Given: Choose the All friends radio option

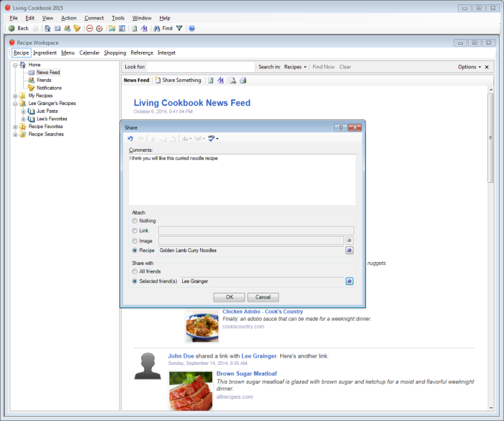Looking at the screenshot, I should tap(135, 271).
